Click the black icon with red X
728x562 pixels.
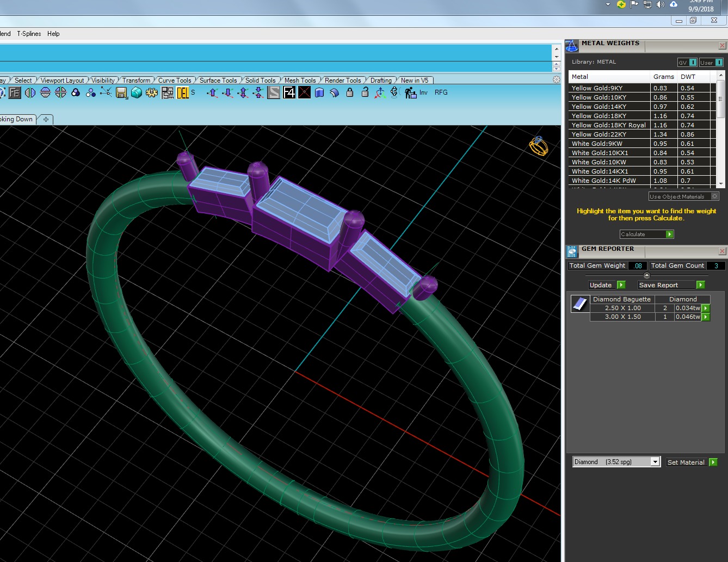pyautogui.click(x=304, y=92)
